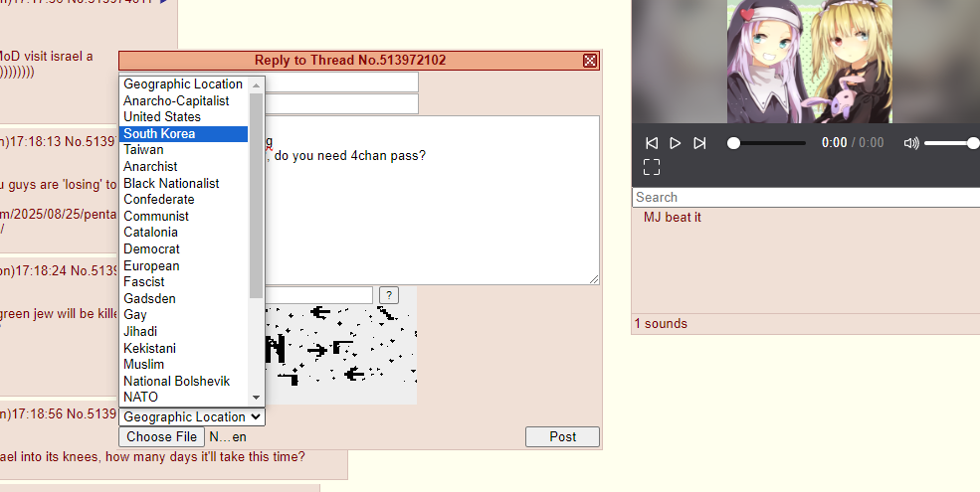Click the Choose File button
The image size is (980, 492).
click(162, 437)
